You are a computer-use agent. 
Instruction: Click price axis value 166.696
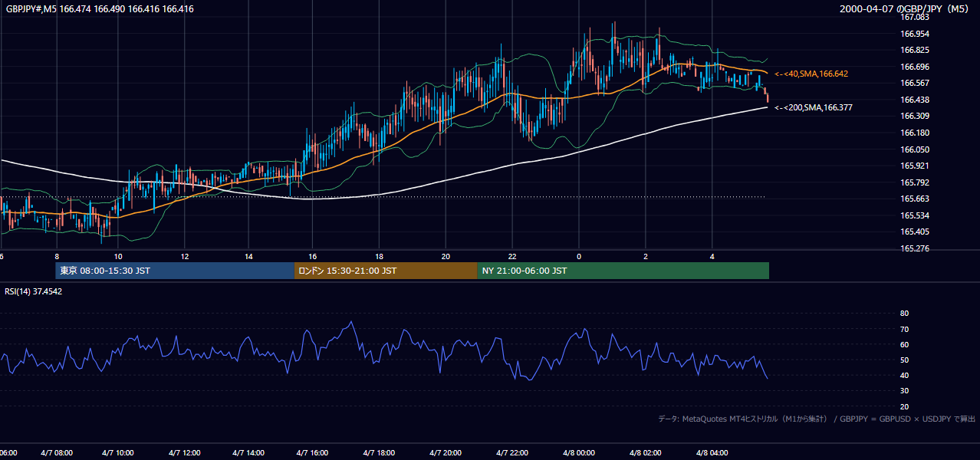click(914, 67)
